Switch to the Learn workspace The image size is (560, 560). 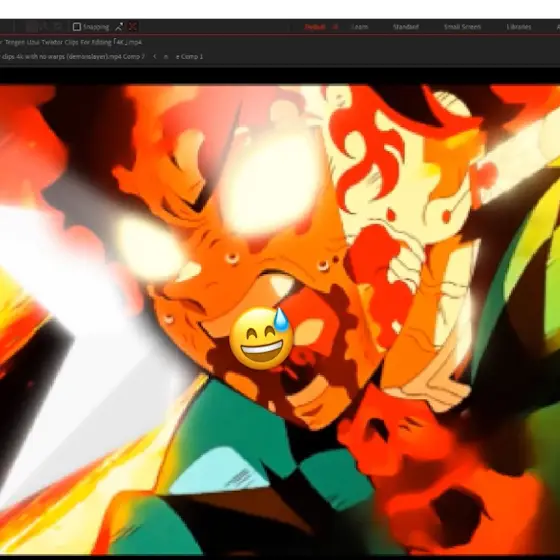[x=360, y=27]
